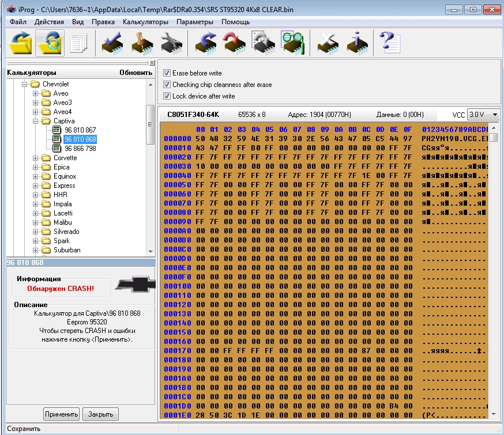Open the Вид menu
The height and width of the screenshot is (435, 504).
(78, 22)
